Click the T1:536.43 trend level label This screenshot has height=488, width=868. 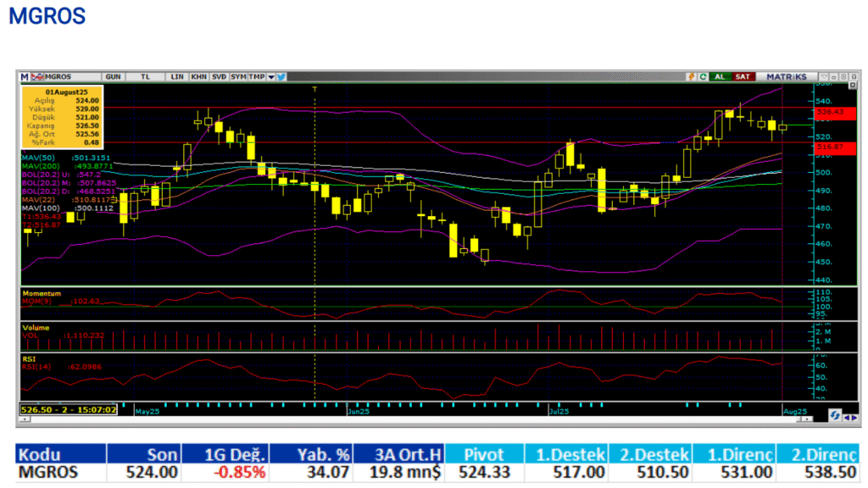(x=42, y=216)
